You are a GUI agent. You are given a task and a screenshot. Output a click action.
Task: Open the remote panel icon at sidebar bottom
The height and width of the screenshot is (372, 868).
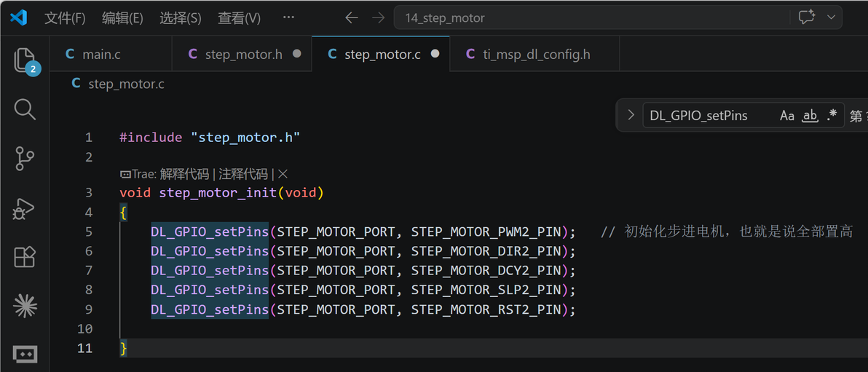tap(24, 353)
